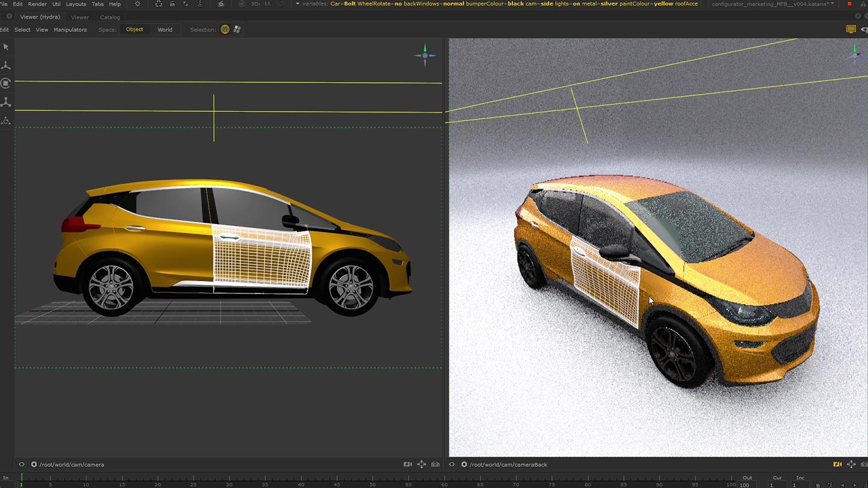Click the gear preferences icon in top toolbar
This screenshot has height=488, width=868.
pos(137,4)
